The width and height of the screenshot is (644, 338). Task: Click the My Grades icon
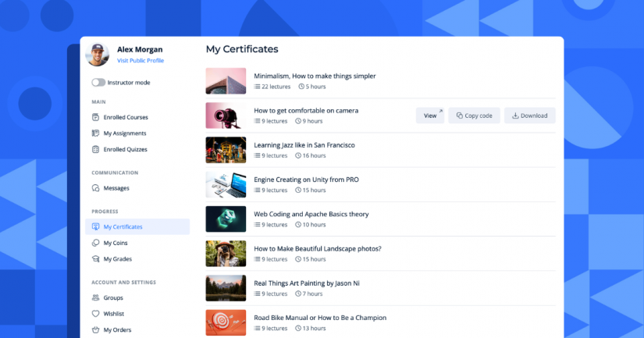[x=95, y=259]
